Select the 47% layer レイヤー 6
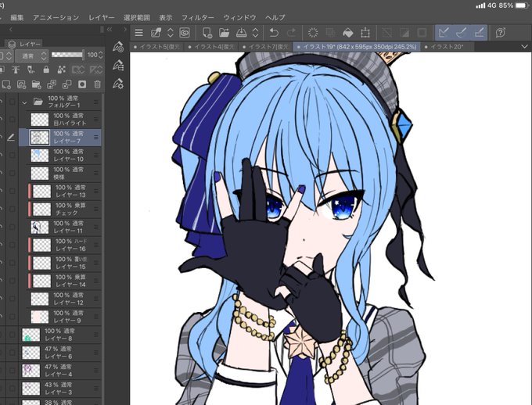532x405 pixels. pos(60,353)
